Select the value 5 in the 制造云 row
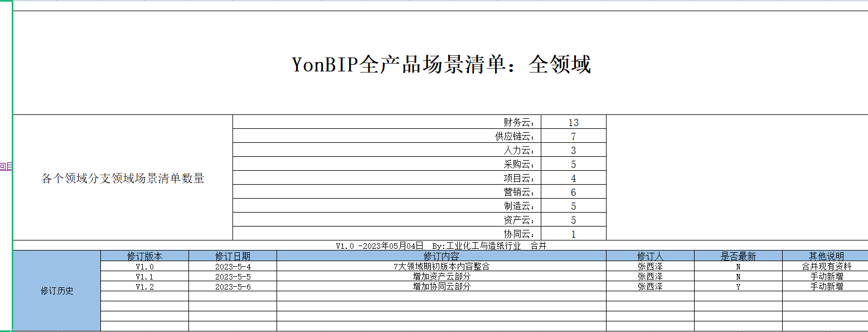 click(x=574, y=206)
